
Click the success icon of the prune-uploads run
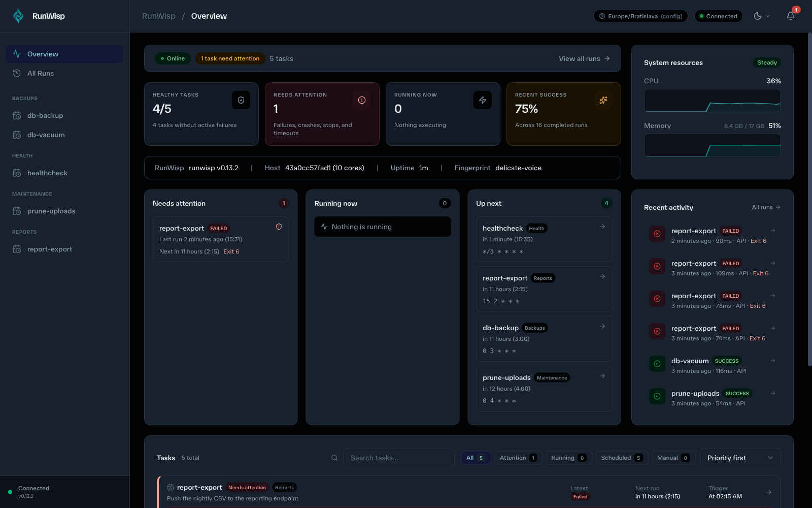click(657, 396)
